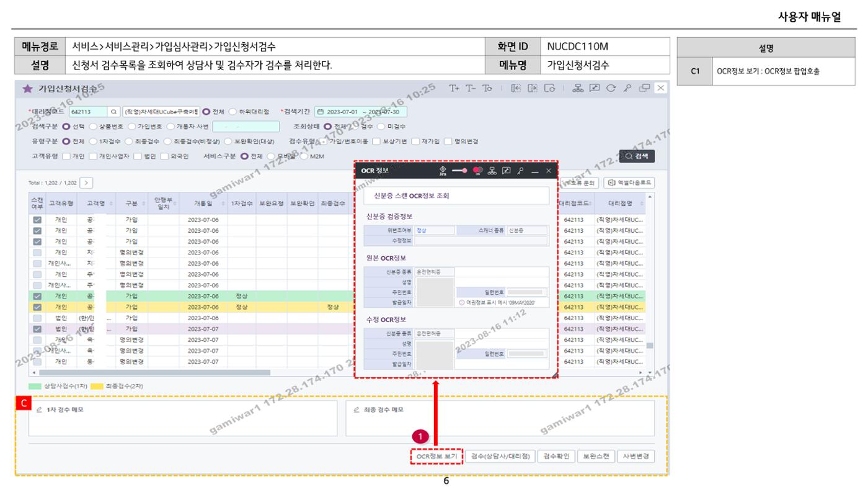Click the Jira icon in OCR정보 popup
The height and width of the screenshot is (489, 868).
(x=442, y=170)
